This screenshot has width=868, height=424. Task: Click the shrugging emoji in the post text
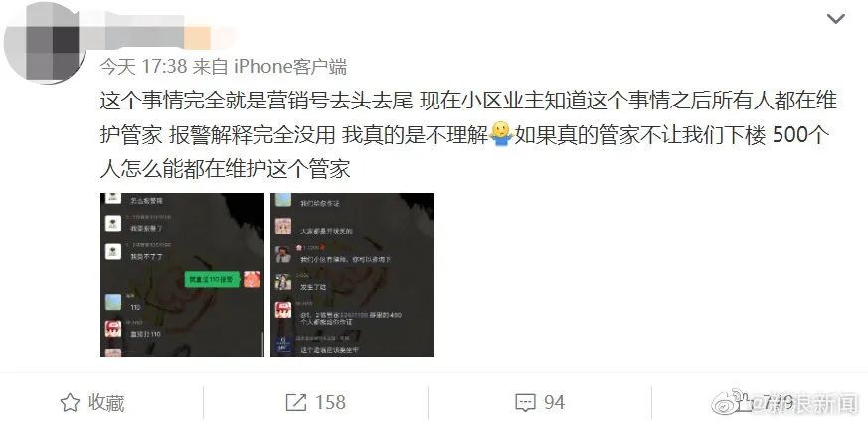coord(501,134)
